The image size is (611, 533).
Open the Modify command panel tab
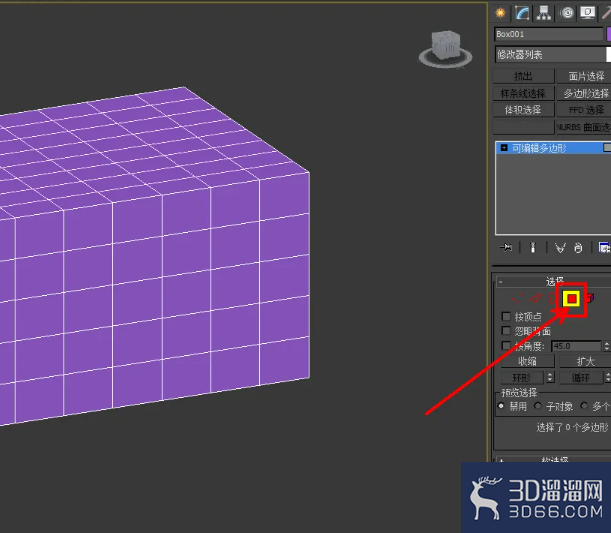[522, 13]
